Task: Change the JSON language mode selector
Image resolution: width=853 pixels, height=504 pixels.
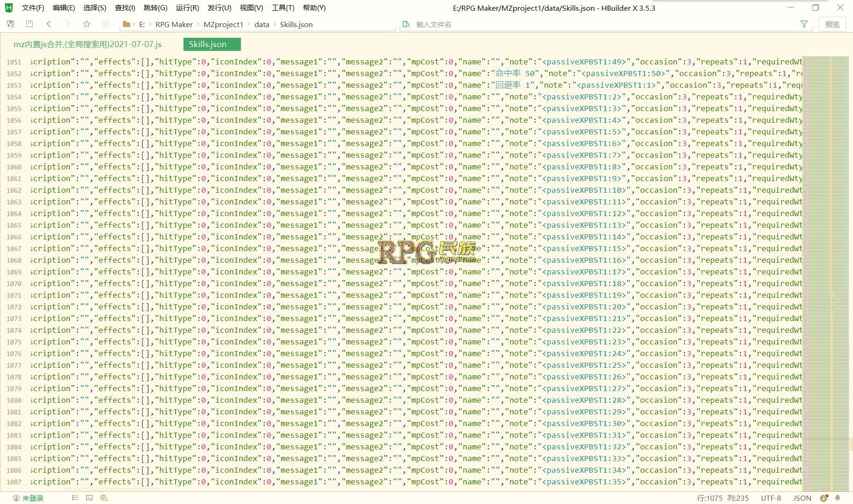Action: click(802, 498)
